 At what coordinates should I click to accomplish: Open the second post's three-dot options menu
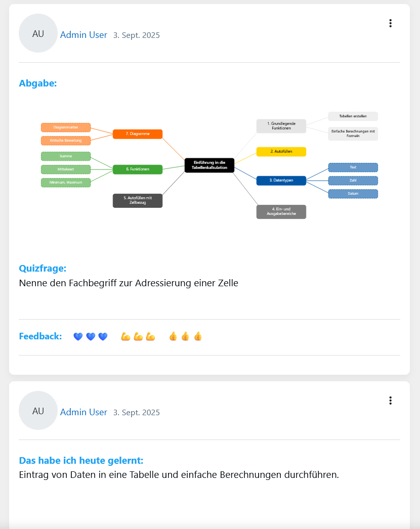pyautogui.click(x=390, y=401)
